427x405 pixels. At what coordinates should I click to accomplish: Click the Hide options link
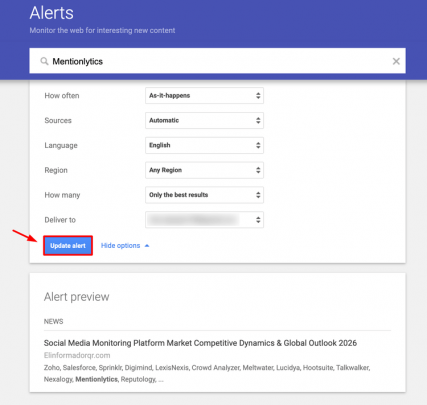click(x=120, y=246)
